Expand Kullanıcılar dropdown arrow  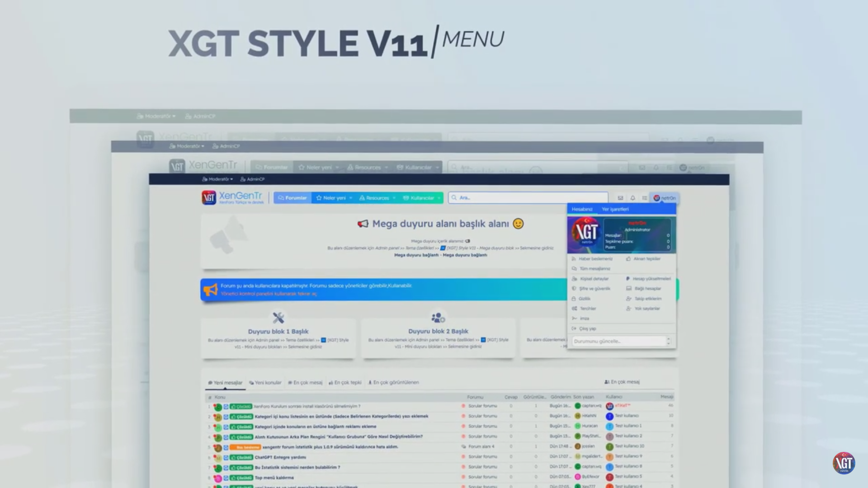click(x=439, y=198)
